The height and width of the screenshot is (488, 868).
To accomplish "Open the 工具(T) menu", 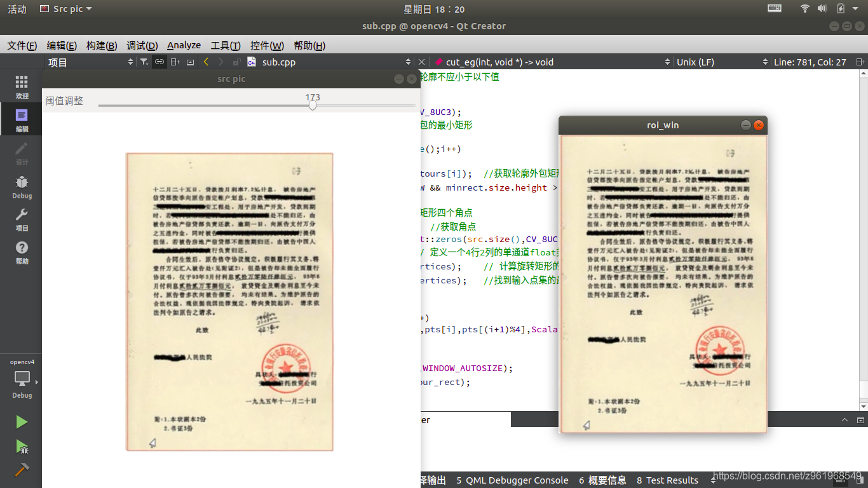I will pyautogui.click(x=226, y=45).
